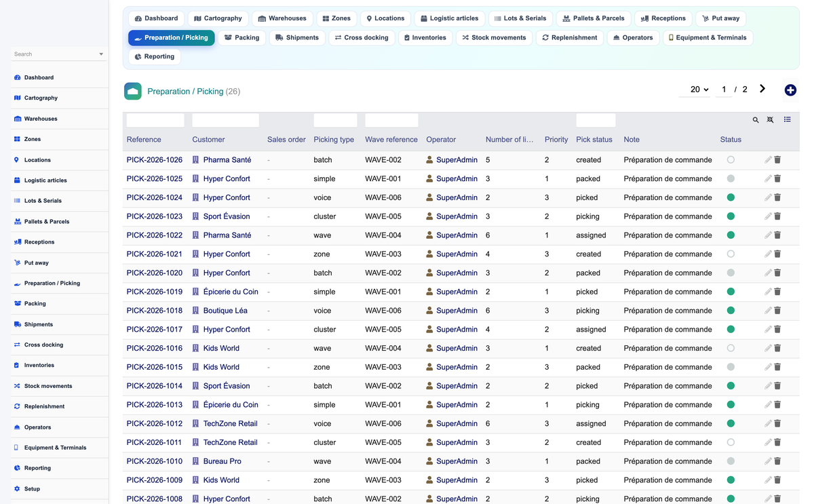The width and height of the screenshot is (814, 504).
Task: Open the sidebar Search dropdown arrow
Action: [x=101, y=54]
